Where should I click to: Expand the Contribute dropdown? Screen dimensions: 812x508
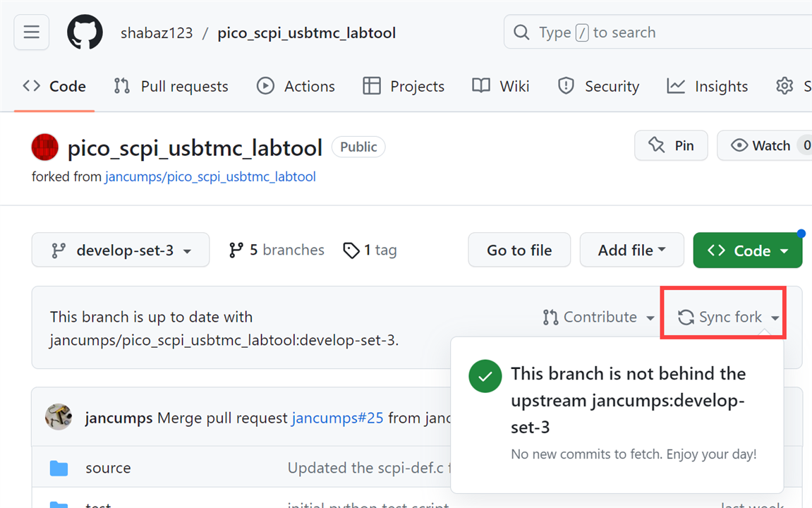pyautogui.click(x=599, y=317)
